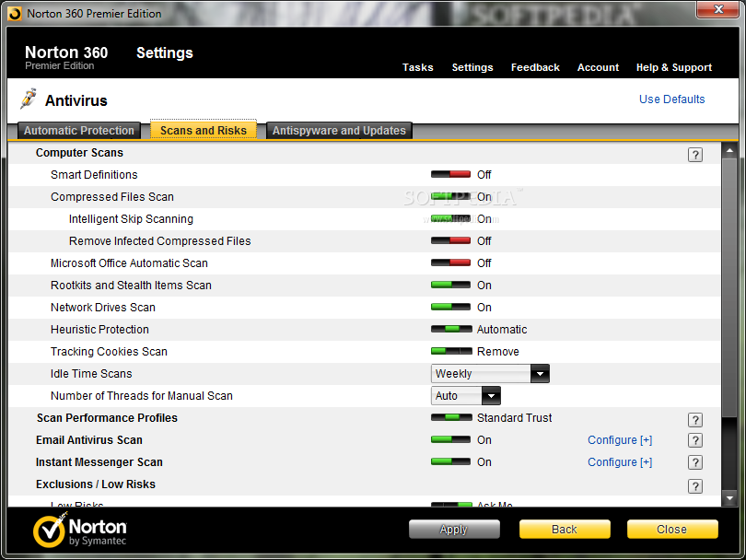746x560 pixels.
Task: Toggle Microsoft Office Automatic Scan switch
Action: (450, 262)
